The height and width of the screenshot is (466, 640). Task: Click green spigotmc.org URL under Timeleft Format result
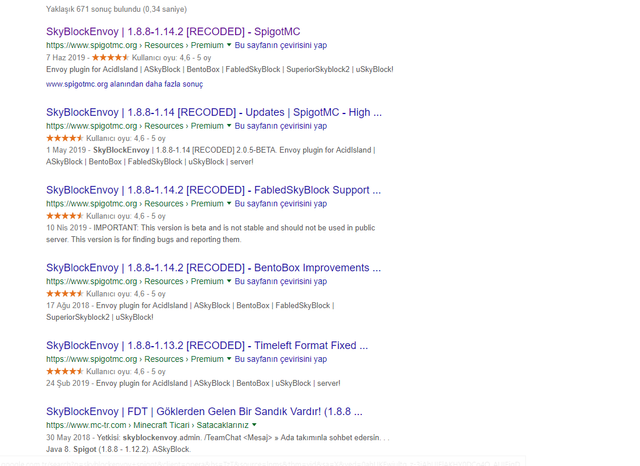click(135, 359)
